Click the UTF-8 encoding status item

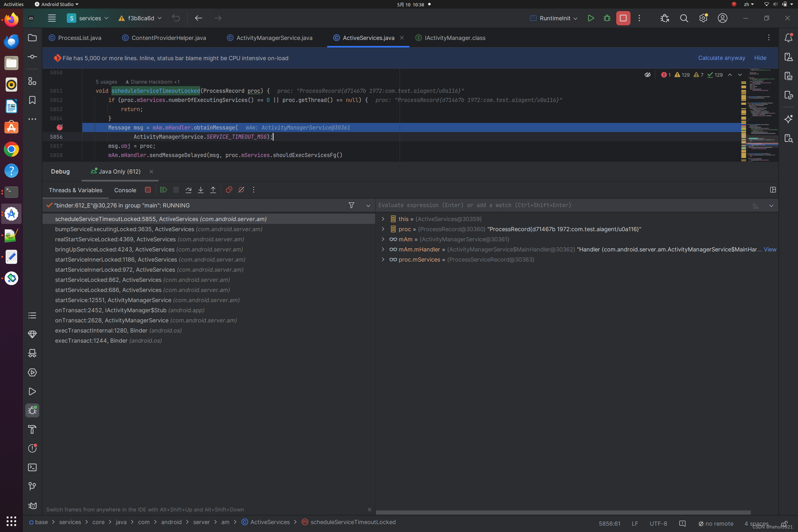click(658, 523)
